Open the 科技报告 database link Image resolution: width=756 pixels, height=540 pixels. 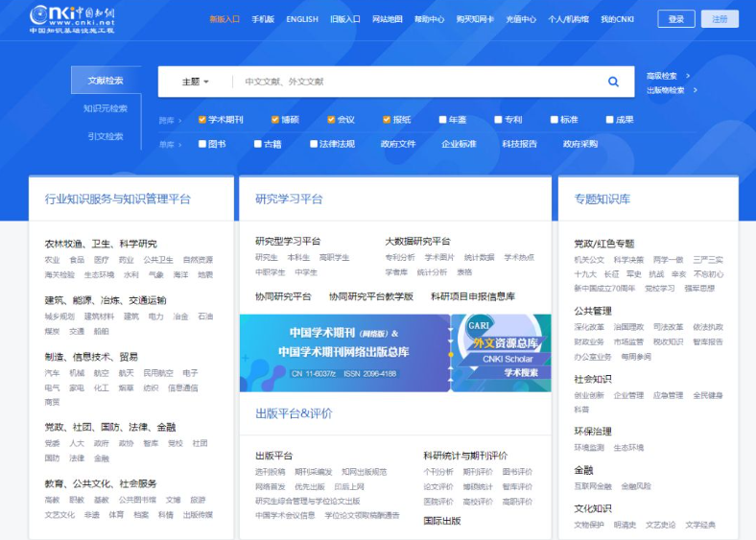click(520, 144)
